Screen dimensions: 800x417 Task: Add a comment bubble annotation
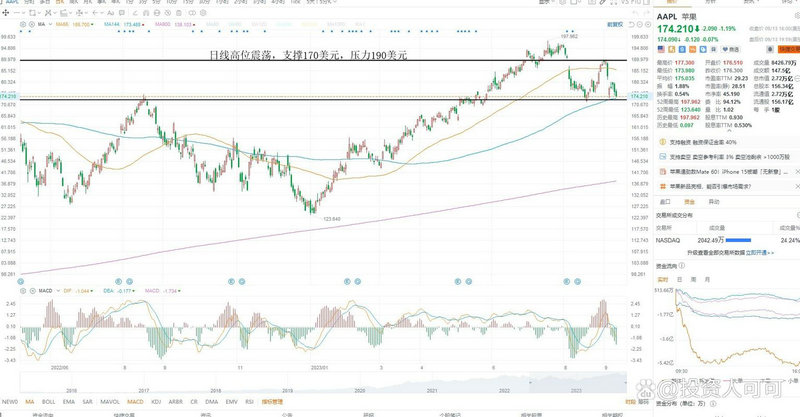pos(121,13)
